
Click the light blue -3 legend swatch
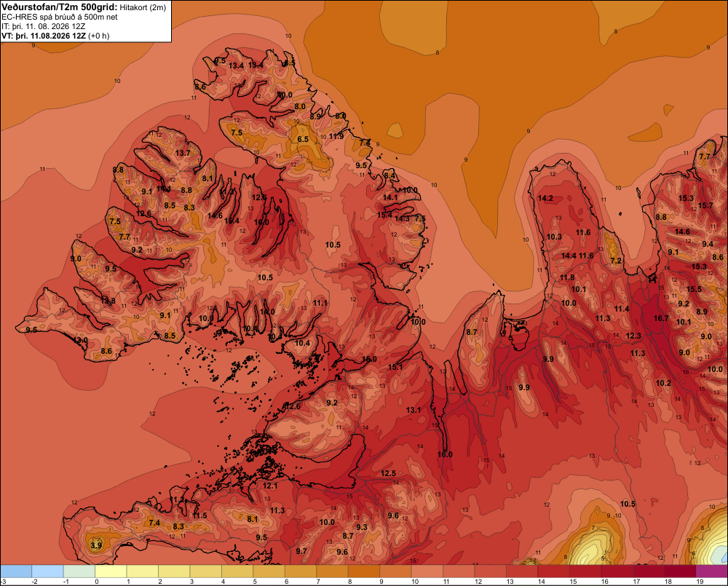[x=16, y=571]
